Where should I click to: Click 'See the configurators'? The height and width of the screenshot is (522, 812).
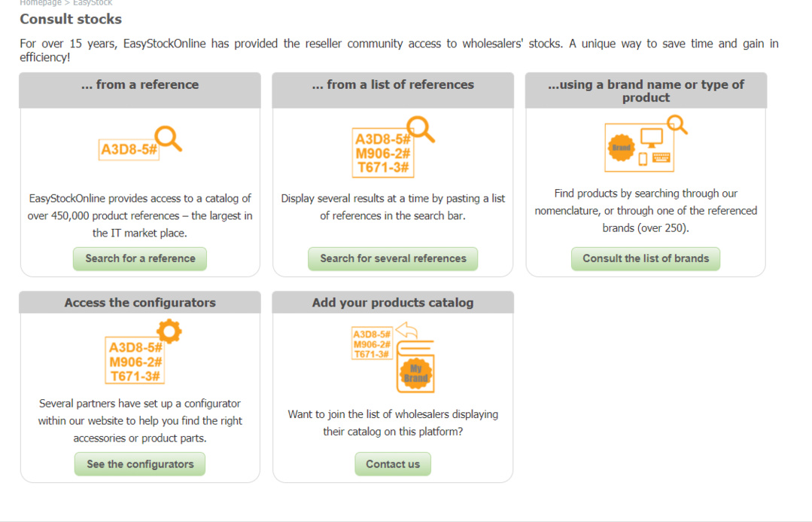click(139, 464)
